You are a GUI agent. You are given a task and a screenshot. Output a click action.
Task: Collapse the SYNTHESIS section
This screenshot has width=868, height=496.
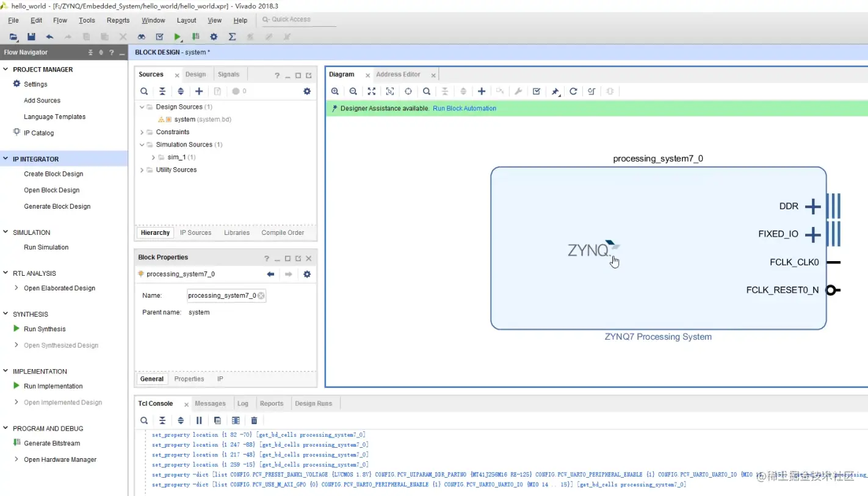click(6, 314)
